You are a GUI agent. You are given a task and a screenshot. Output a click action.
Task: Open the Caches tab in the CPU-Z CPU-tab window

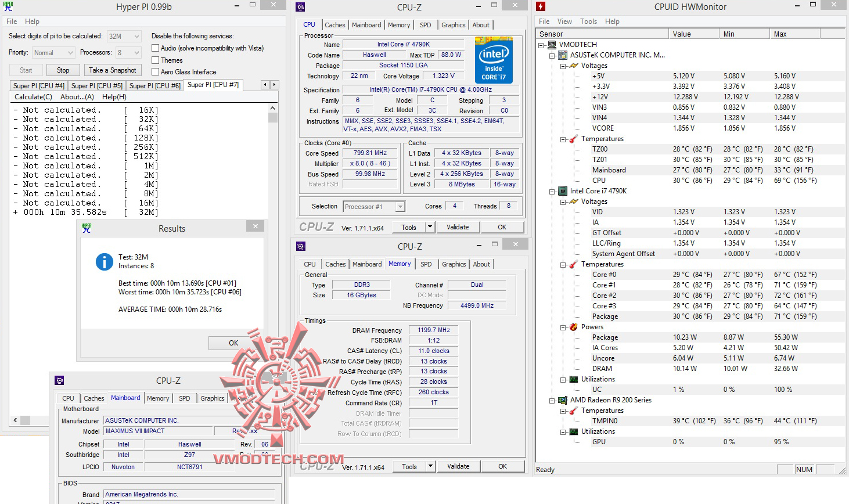click(x=335, y=25)
